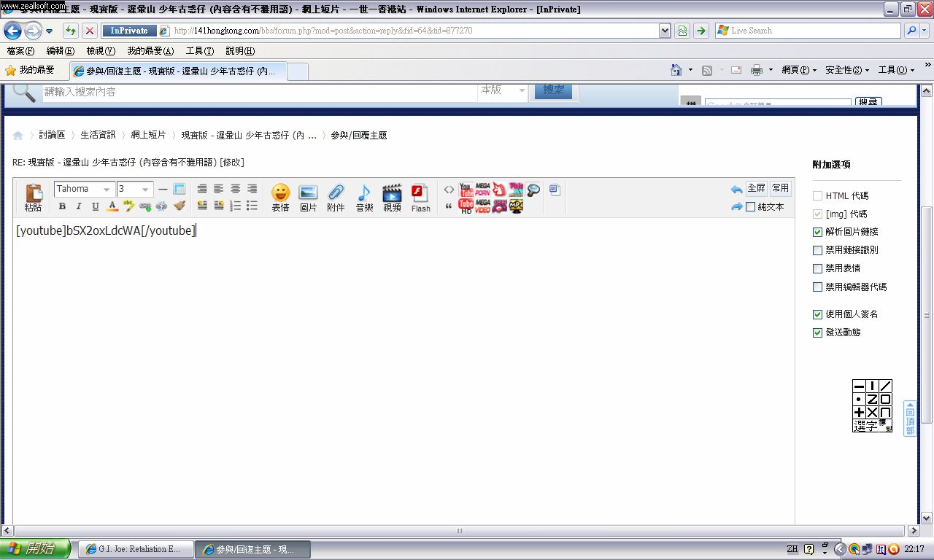
Task: Insert music with 音樂 note icon
Action: coord(364,197)
